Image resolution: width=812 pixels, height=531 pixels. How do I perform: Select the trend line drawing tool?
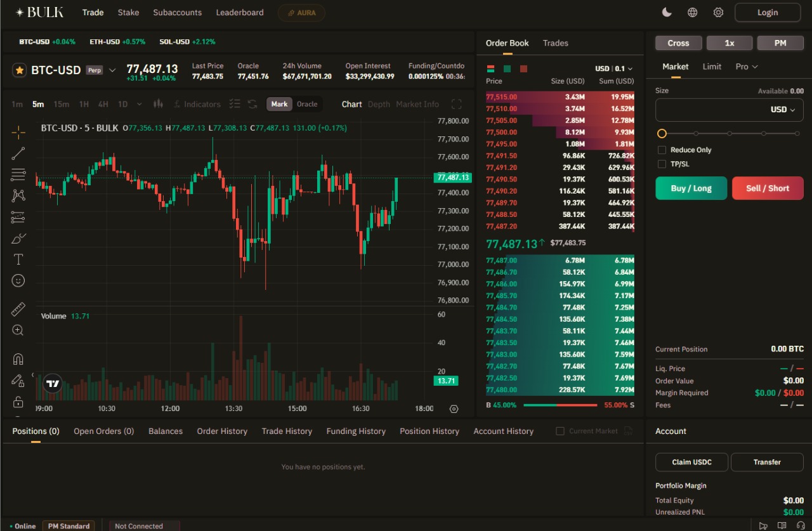pyautogui.click(x=18, y=153)
